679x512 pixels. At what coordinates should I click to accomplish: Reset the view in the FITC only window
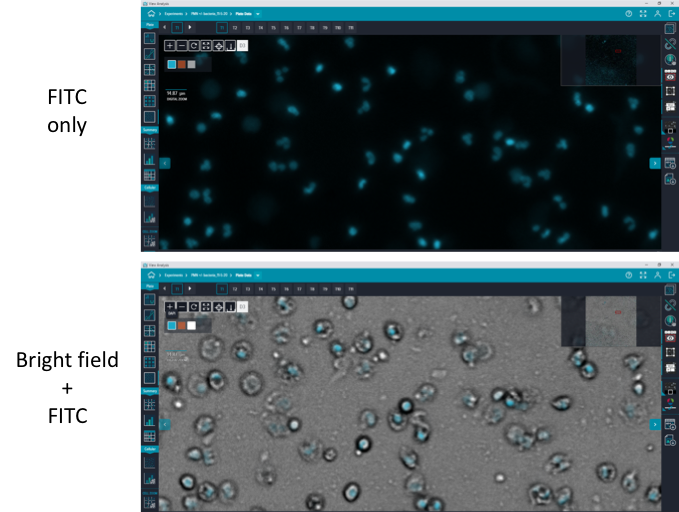click(194, 45)
